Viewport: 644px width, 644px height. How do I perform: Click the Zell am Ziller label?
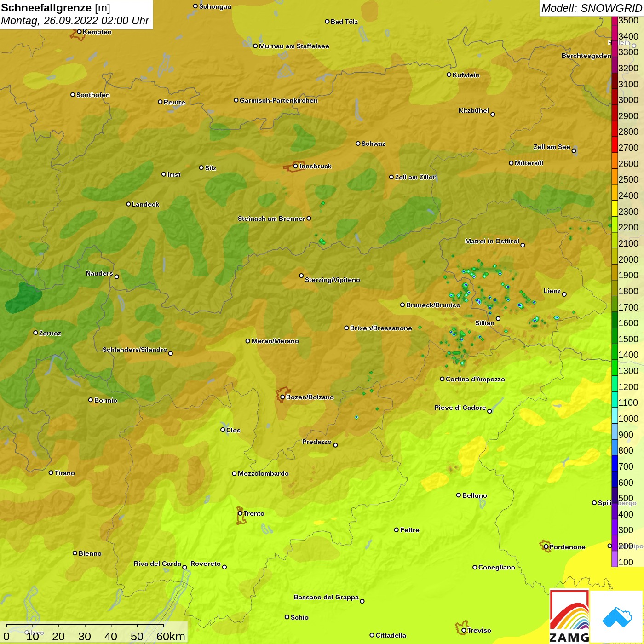[415, 177]
